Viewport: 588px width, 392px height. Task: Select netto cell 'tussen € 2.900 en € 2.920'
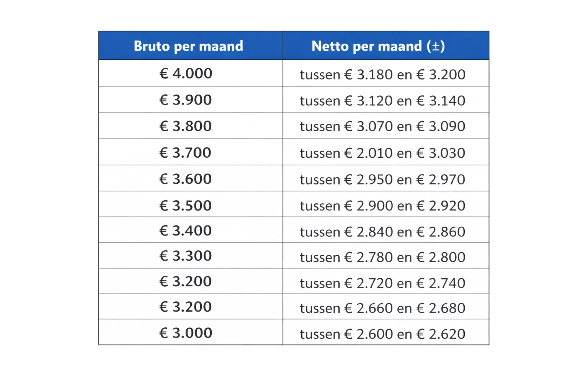tap(382, 206)
